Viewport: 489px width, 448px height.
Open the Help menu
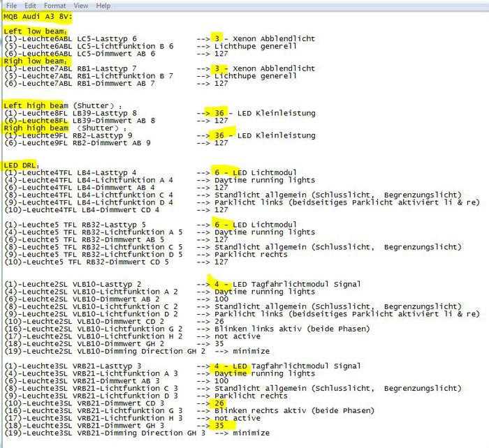103,6
